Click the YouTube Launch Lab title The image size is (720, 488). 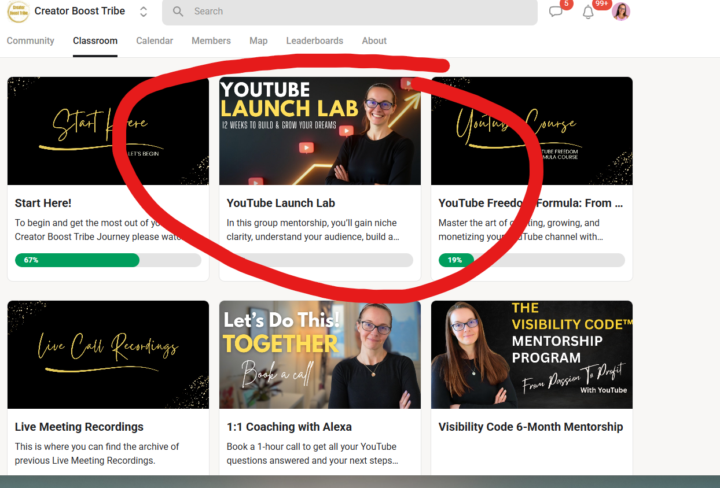coord(281,203)
